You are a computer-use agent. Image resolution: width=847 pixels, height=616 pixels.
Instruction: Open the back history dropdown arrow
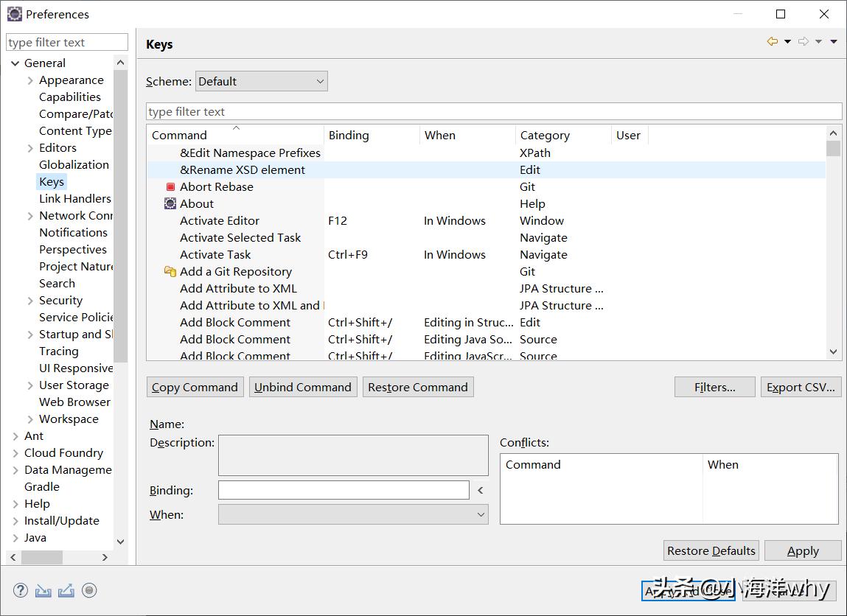click(787, 42)
